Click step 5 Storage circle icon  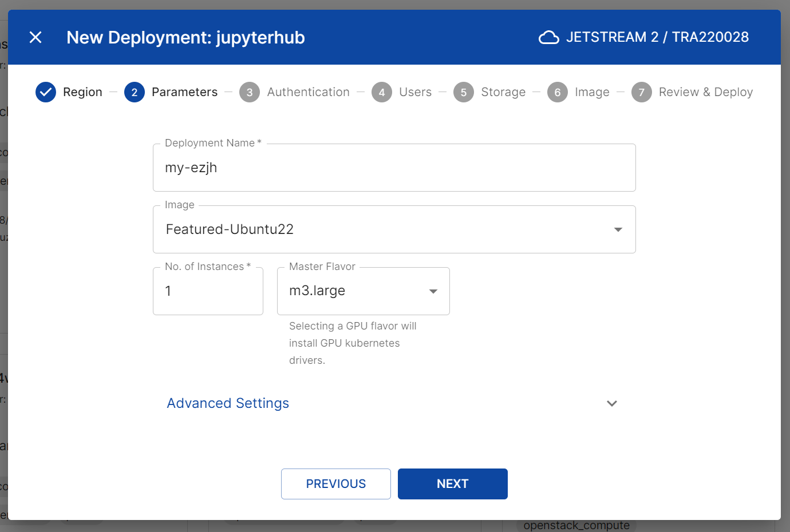point(464,92)
